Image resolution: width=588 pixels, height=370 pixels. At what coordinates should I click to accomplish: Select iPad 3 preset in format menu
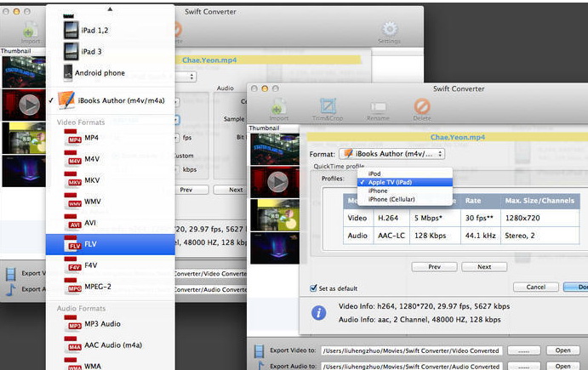point(111,52)
